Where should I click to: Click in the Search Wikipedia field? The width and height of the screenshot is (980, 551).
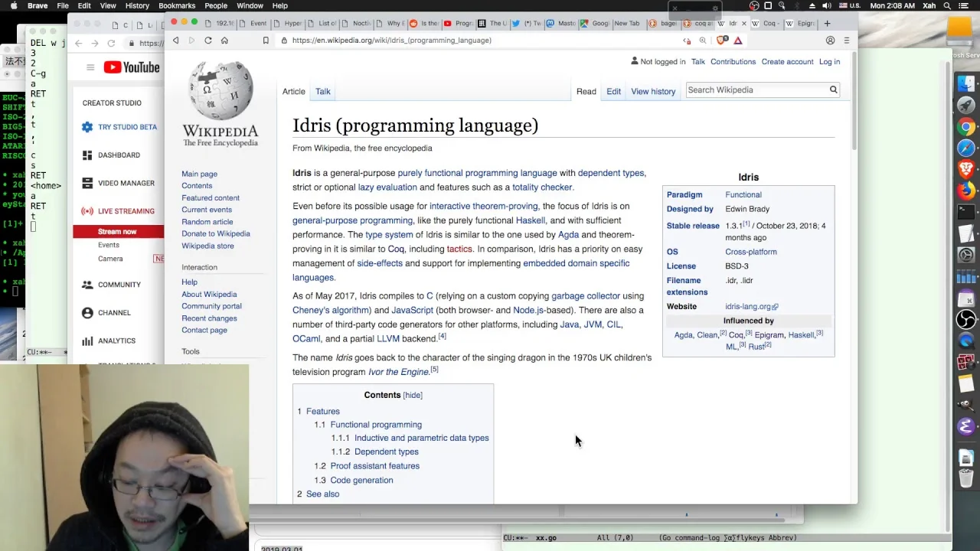coord(756,90)
